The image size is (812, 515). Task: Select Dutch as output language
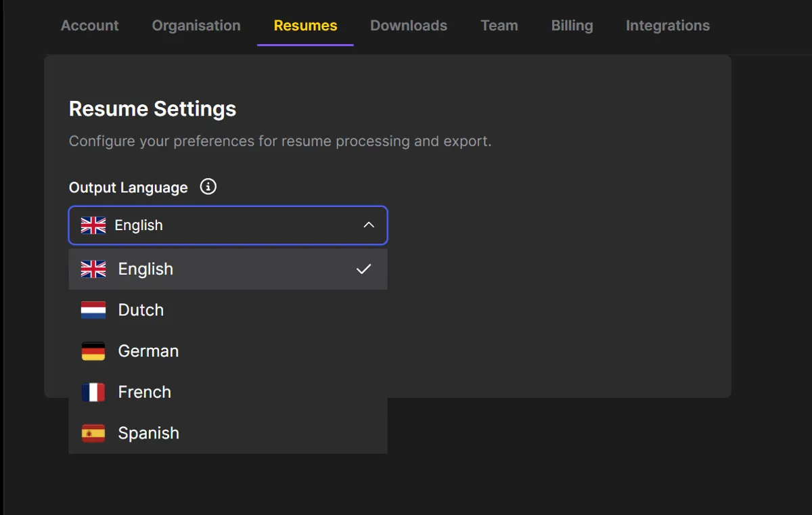pos(141,310)
